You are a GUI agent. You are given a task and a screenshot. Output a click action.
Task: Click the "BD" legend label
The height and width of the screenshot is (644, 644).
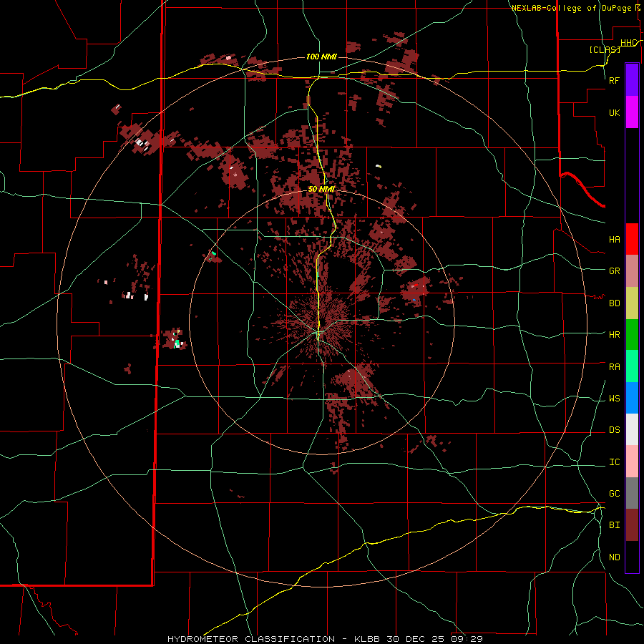[x=614, y=303]
